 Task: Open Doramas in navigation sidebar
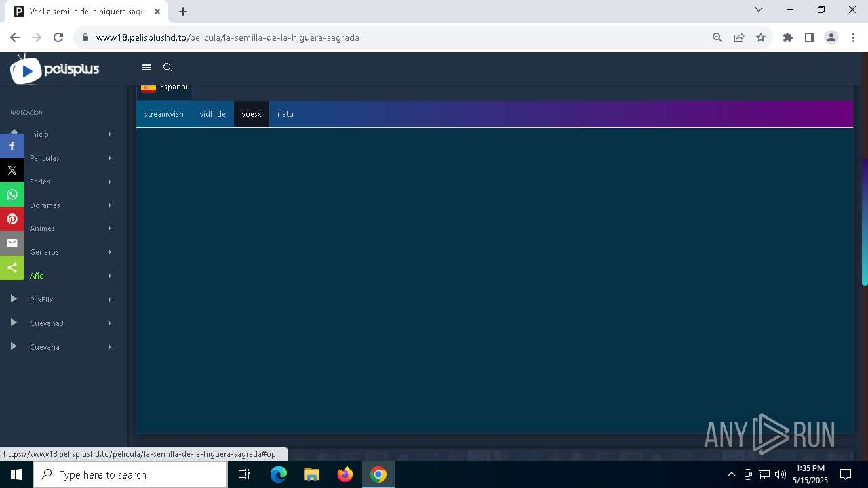(x=45, y=205)
